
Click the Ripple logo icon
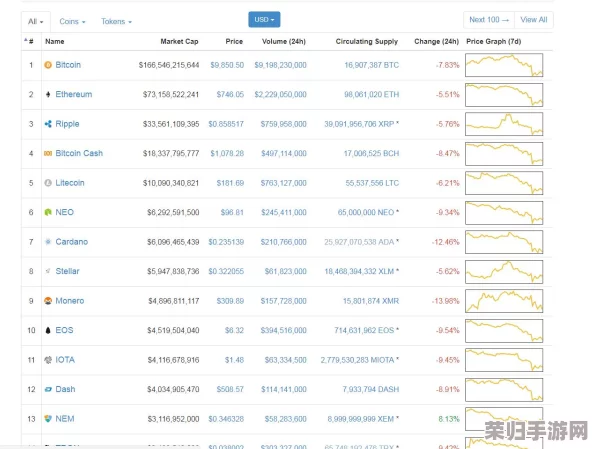coord(48,124)
